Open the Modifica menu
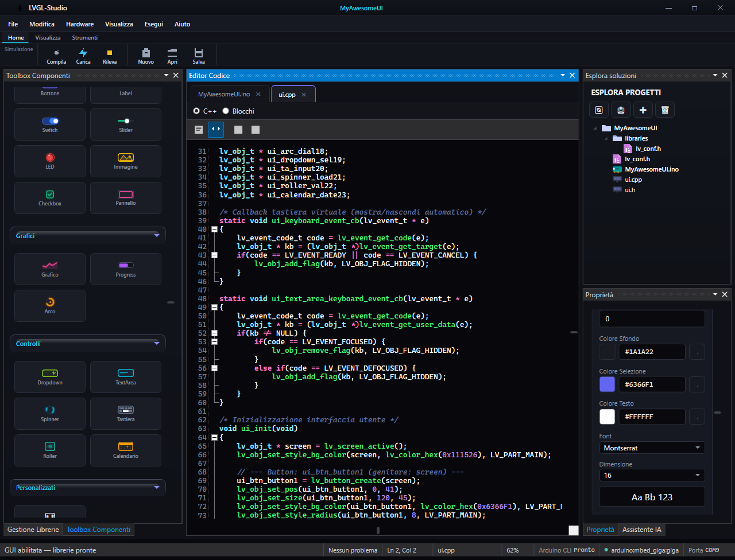This screenshot has width=735, height=560. click(42, 24)
